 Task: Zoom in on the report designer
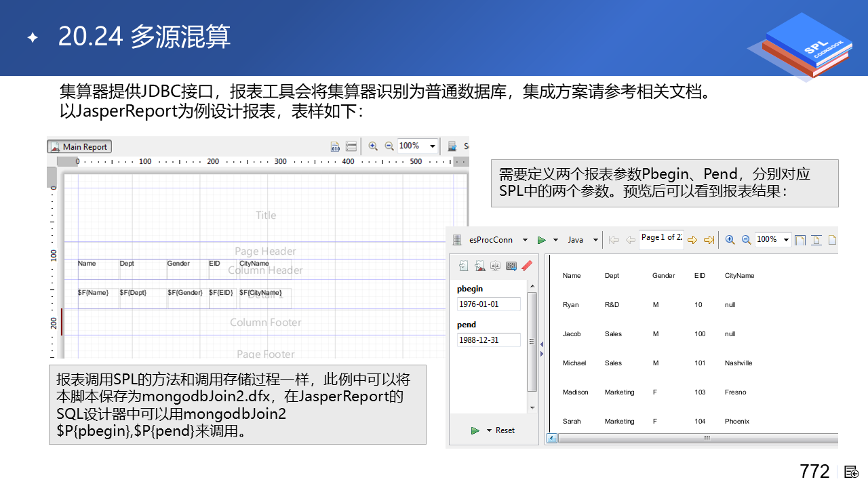coord(373,146)
